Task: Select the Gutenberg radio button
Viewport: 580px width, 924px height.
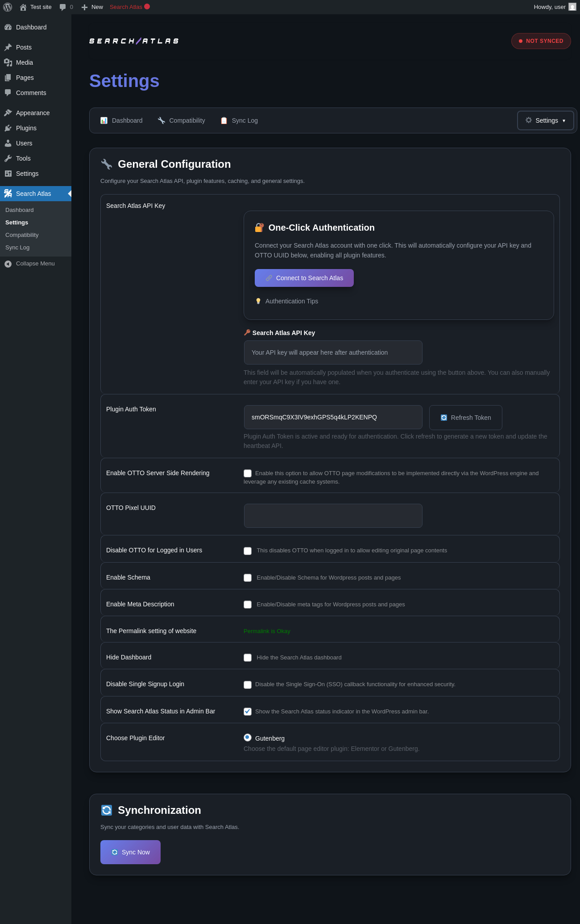Action: click(248, 738)
